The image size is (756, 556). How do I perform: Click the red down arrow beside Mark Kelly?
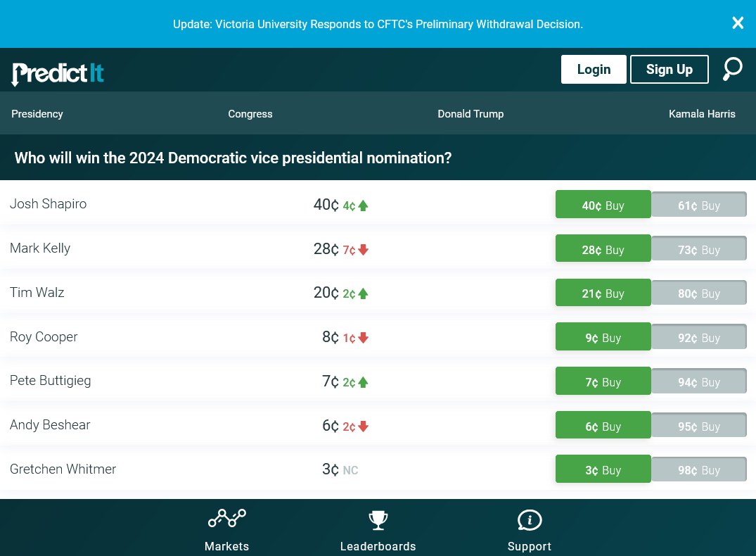[x=364, y=250]
